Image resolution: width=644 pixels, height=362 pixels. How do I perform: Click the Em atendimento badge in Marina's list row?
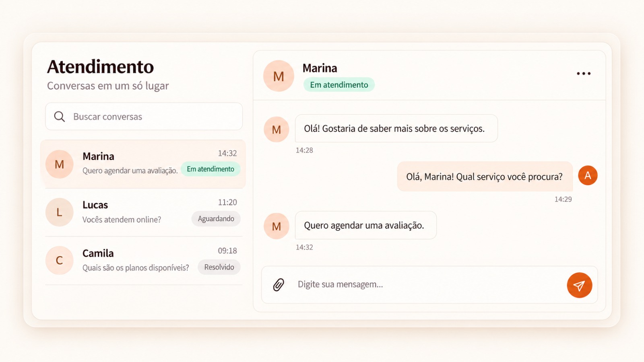coord(211,169)
